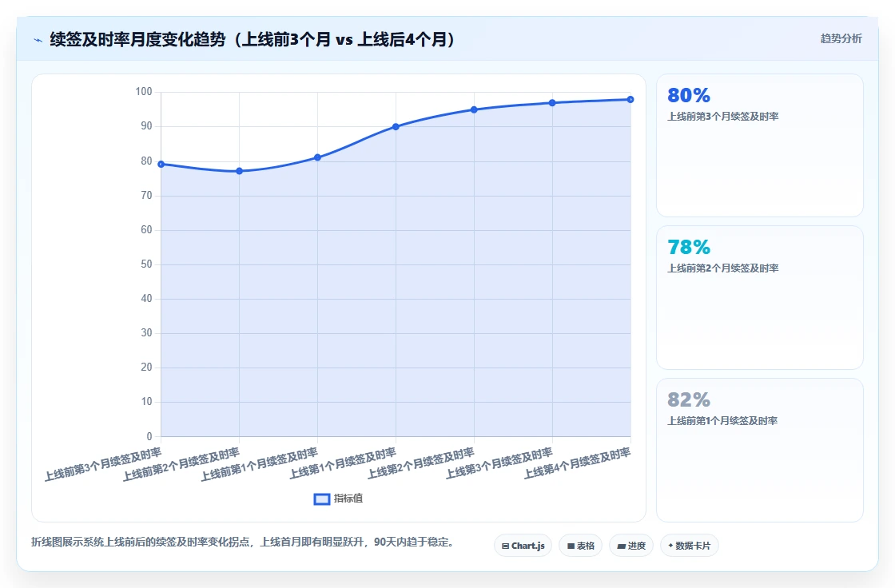Click the 表格 tag button

coord(580,546)
